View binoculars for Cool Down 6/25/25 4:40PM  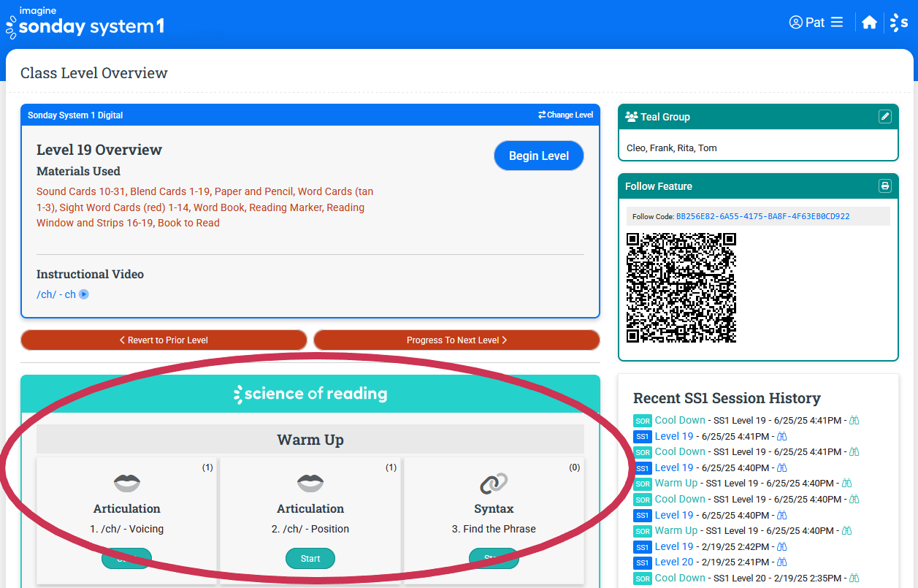click(x=854, y=499)
